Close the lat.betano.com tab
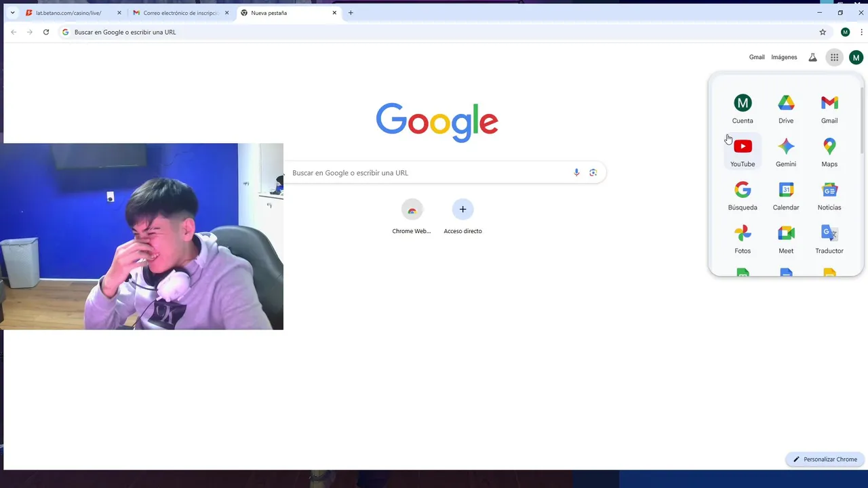 click(119, 13)
